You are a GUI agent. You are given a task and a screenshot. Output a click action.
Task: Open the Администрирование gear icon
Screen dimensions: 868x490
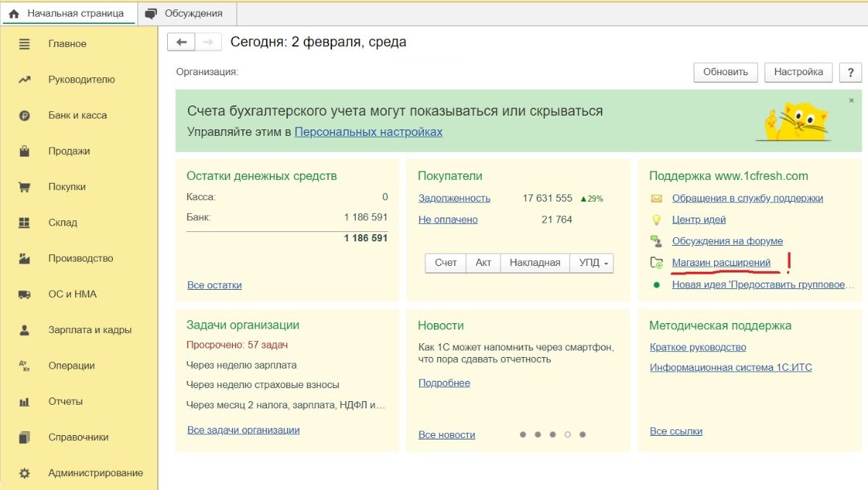pyautogui.click(x=25, y=473)
